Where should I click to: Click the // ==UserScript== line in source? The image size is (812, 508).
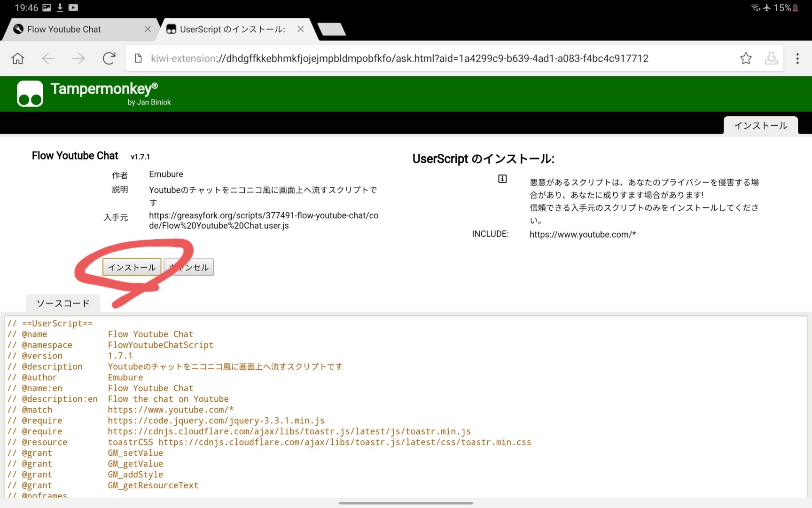(x=50, y=323)
